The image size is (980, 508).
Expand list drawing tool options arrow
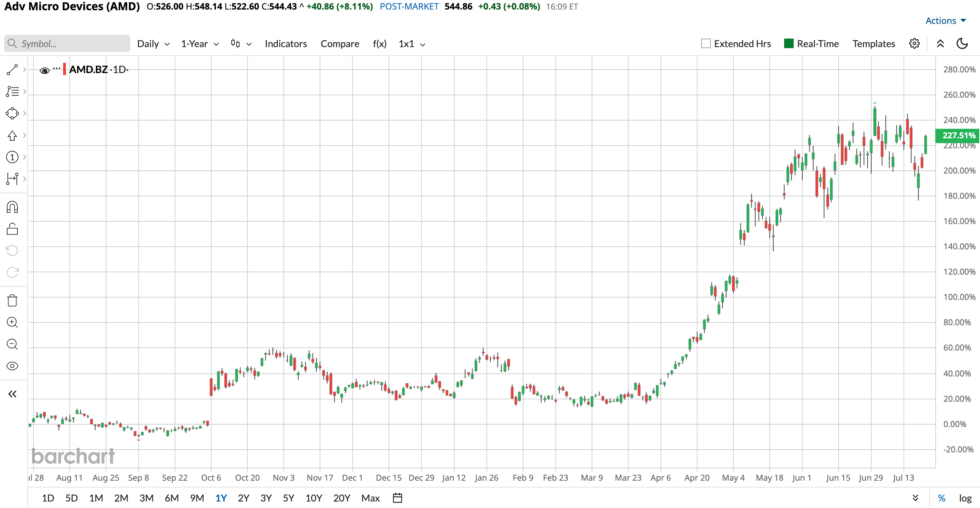pyautogui.click(x=24, y=91)
